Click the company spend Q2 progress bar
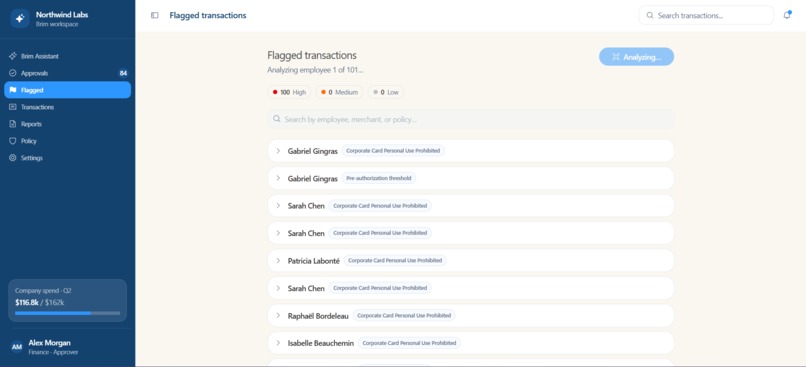The height and width of the screenshot is (367, 806). point(67,313)
